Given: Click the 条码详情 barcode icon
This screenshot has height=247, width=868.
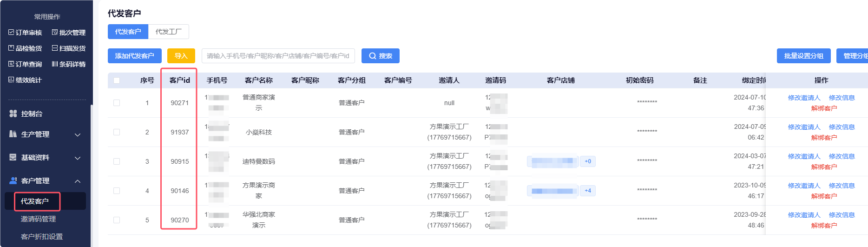Looking at the screenshot, I should tap(55, 64).
